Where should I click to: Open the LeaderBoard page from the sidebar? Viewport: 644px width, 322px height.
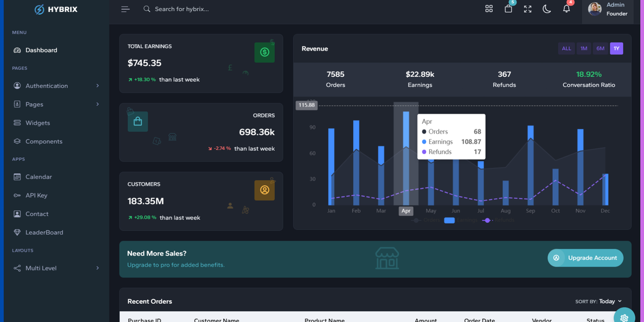[44, 232]
